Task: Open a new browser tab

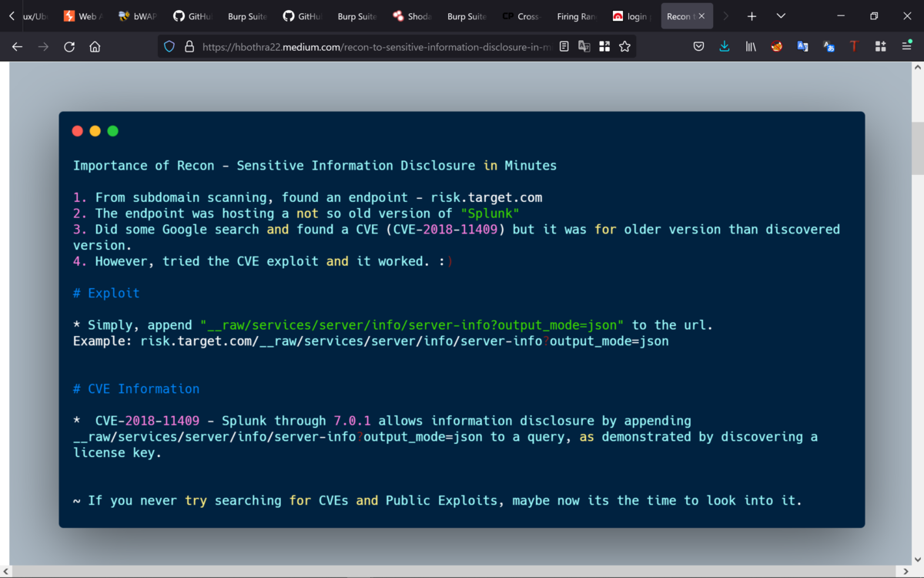Action: (752, 16)
